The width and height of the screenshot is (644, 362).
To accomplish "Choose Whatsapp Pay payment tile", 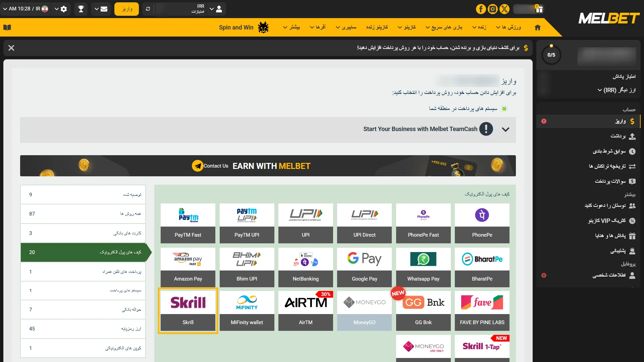I will (x=423, y=267).
